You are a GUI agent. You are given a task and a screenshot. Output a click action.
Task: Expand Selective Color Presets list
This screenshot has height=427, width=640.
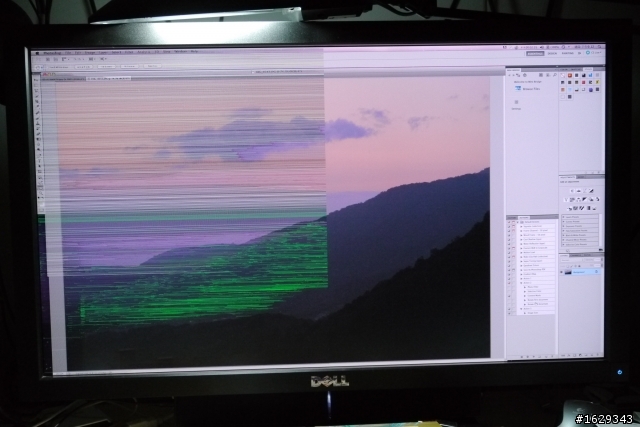click(564, 244)
